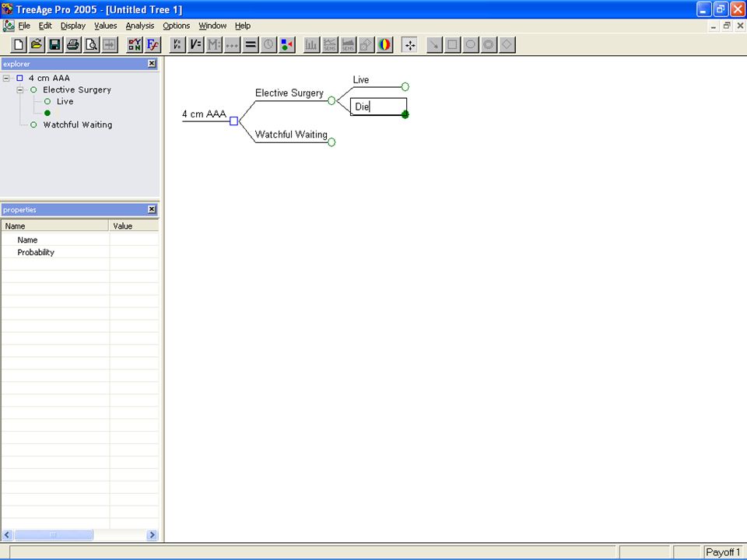This screenshot has width=747, height=560.
Task: Select the diamond node tool
Action: [507, 45]
